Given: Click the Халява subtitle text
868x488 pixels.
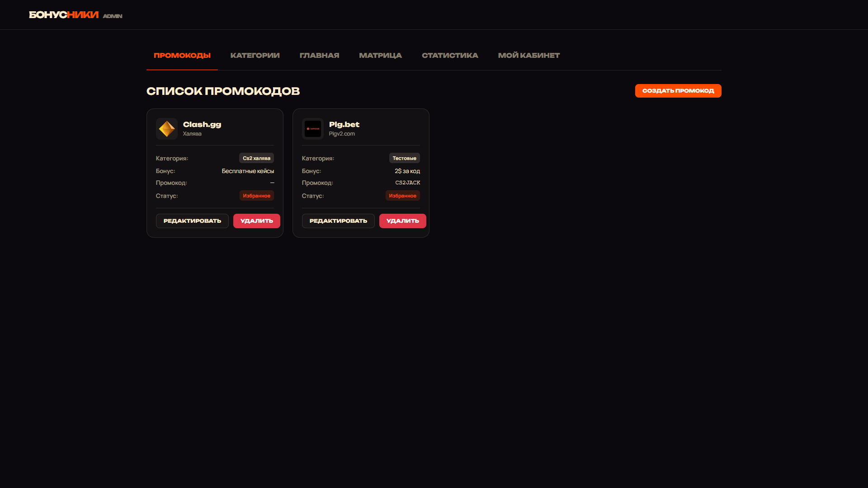Looking at the screenshot, I should (x=192, y=134).
